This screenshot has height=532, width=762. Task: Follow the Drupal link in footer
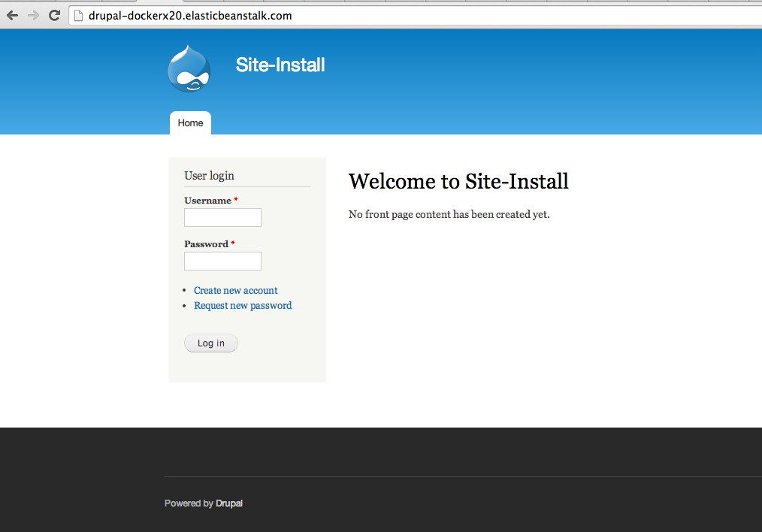click(229, 503)
